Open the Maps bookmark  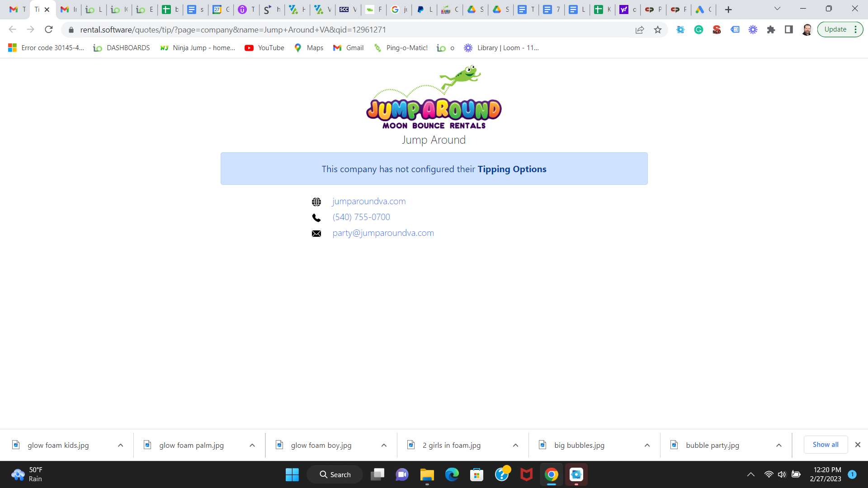pyautogui.click(x=309, y=48)
